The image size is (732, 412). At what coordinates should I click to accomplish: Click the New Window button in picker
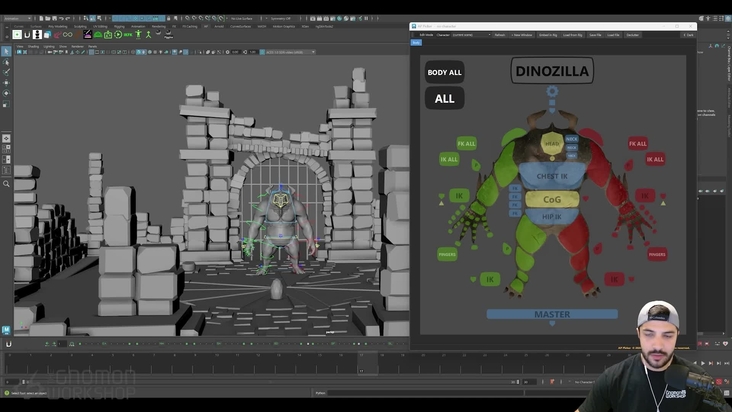tap(521, 35)
